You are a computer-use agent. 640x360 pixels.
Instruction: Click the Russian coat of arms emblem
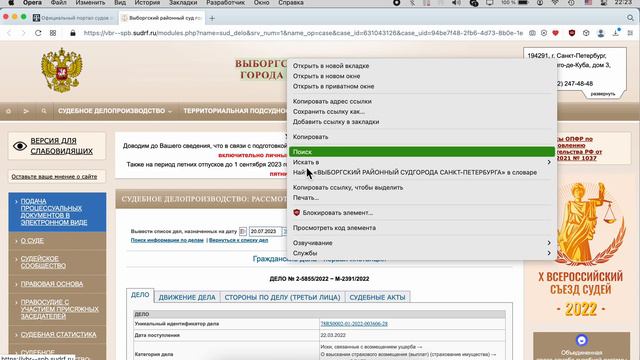coord(62,70)
